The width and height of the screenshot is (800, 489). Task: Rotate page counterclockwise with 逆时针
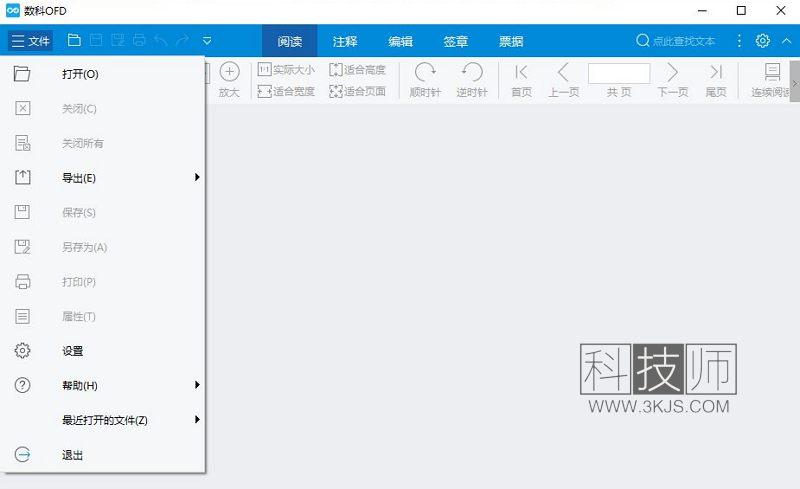coord(471,80)
